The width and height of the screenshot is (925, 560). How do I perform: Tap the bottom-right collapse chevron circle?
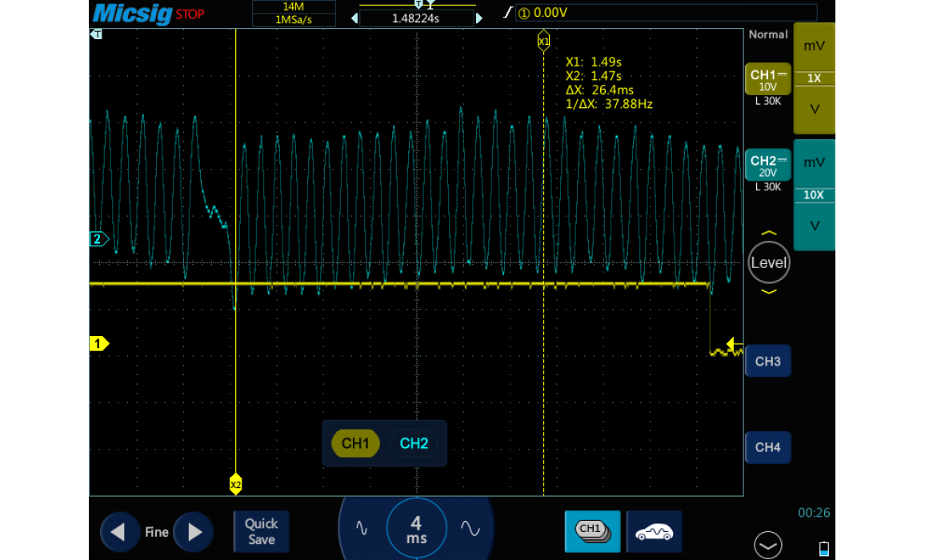pyautogui.click(x=768, y=546)
